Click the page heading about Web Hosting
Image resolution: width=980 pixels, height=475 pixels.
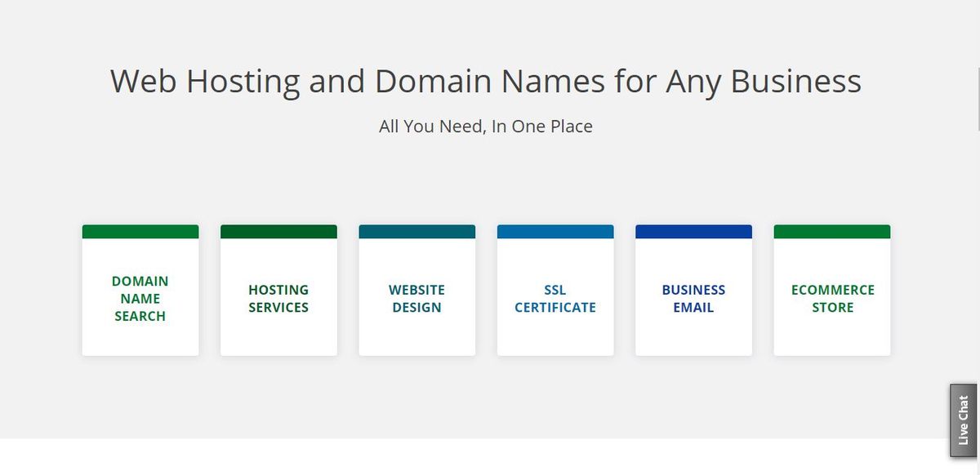[x=486, y=82]
